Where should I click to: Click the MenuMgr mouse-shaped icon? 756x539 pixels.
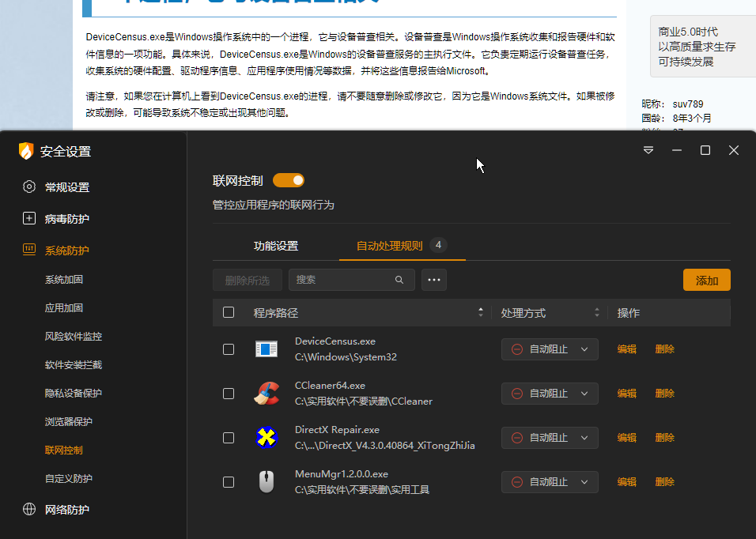[266, 481]
